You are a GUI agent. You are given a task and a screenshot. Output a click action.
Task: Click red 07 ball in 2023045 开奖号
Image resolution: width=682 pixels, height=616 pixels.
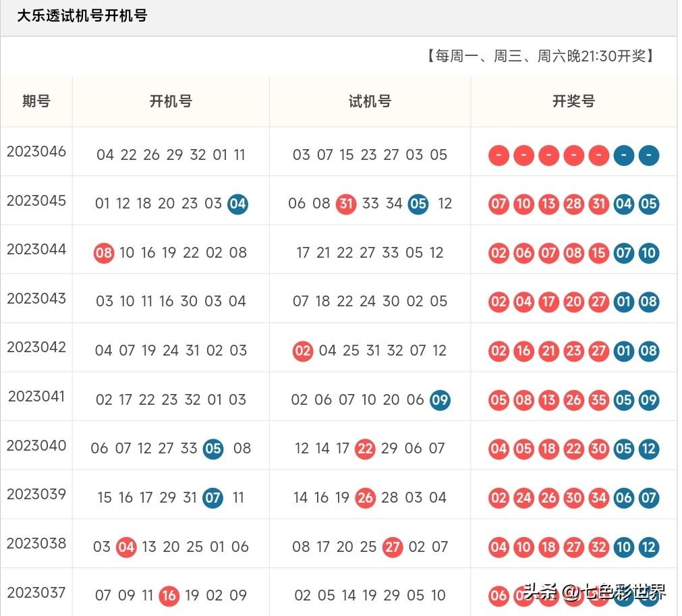tap(499, 204)
